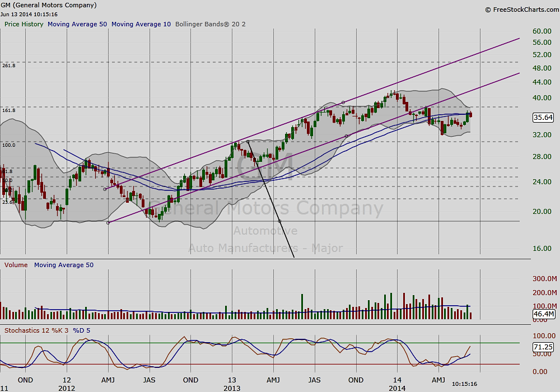The image size is (560, 392).
Task: Select the 2014 year label on the time axis
Action: click(397, 388)
